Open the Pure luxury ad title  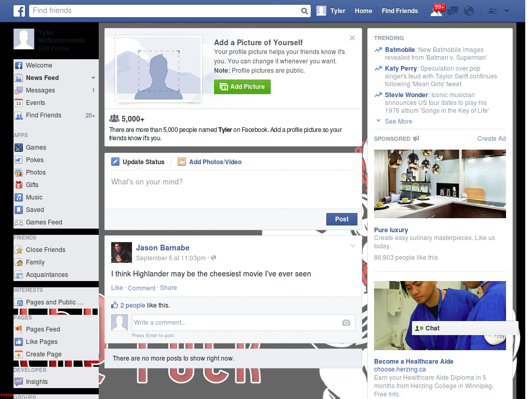pyautogui.click(x=391, y=230)
